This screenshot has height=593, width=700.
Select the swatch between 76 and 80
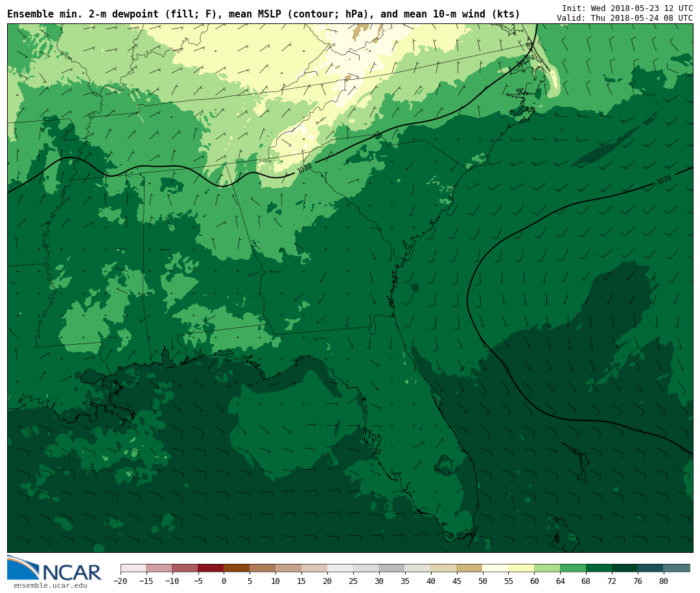(x=650, y=568)
